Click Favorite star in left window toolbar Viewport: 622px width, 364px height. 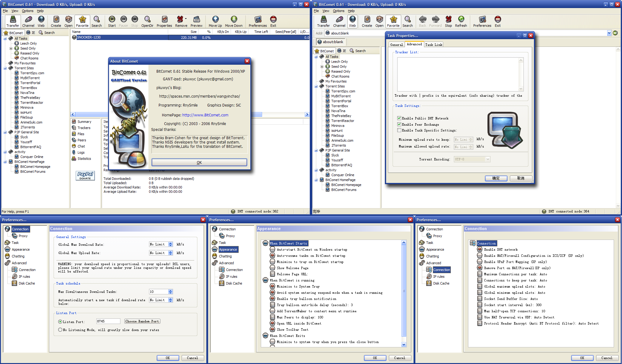coord(82,21)
